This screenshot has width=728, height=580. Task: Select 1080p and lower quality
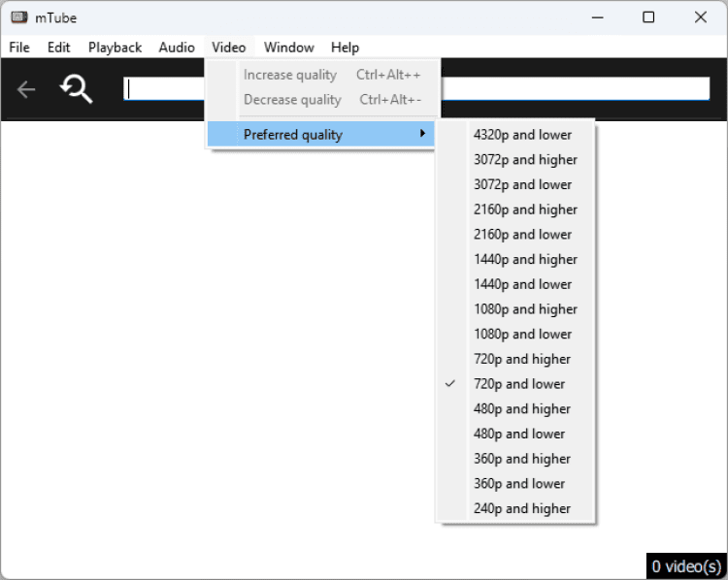pyautogui.click(x=515, y=334)
